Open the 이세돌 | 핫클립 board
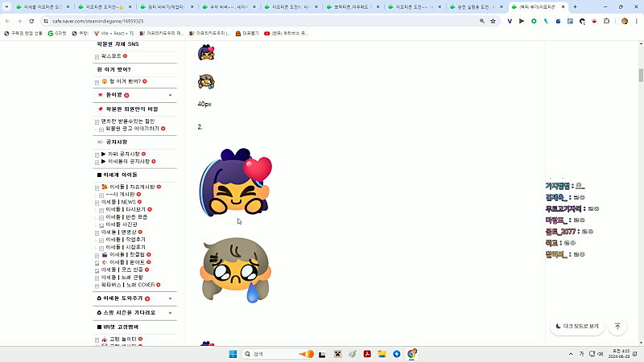 coord(127,254)
